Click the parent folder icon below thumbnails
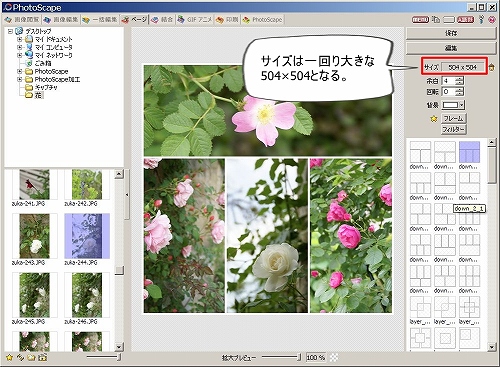Viewport: 500px width, 367px height. click(x=42, y=358)
